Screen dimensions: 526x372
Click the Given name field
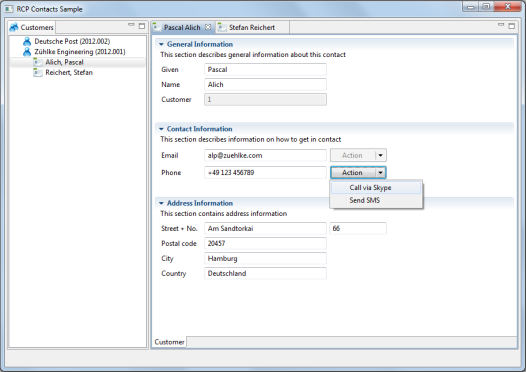[265, 69]
